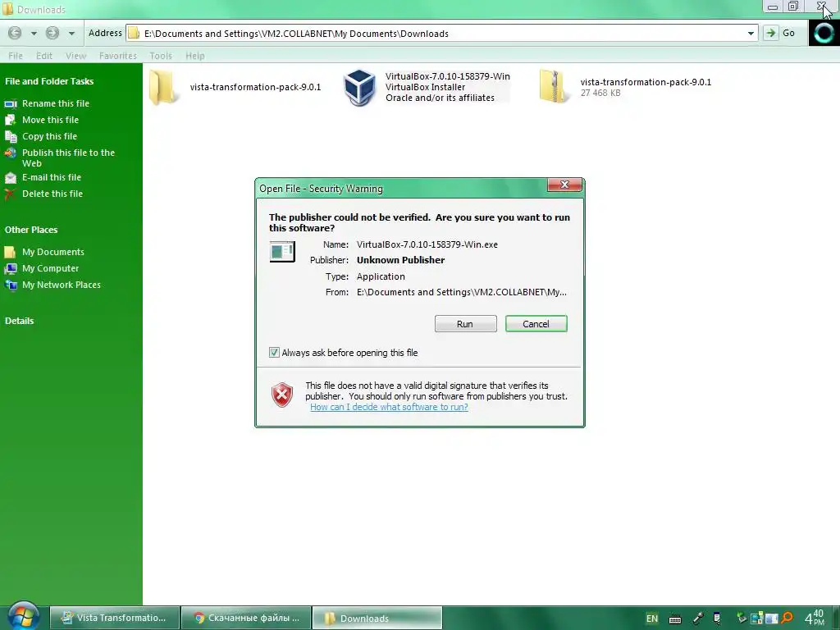Open the Help menu
The width and height of the screenshot is (840, 630).
click(195, 56)
